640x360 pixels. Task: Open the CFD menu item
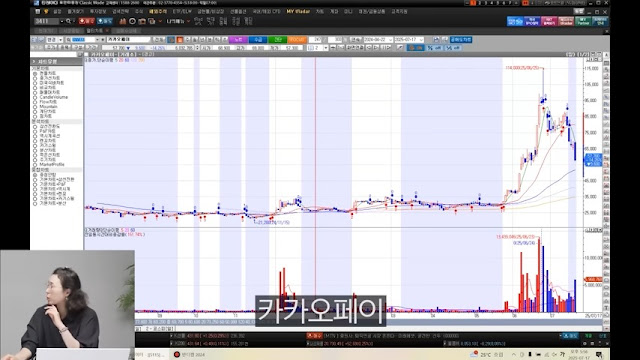click(267, 11)
